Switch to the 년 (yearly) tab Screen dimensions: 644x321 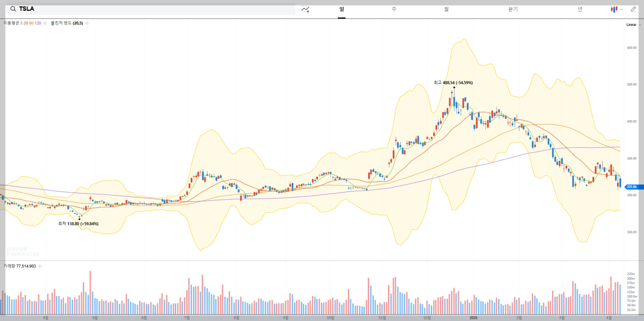coord(580,9)
